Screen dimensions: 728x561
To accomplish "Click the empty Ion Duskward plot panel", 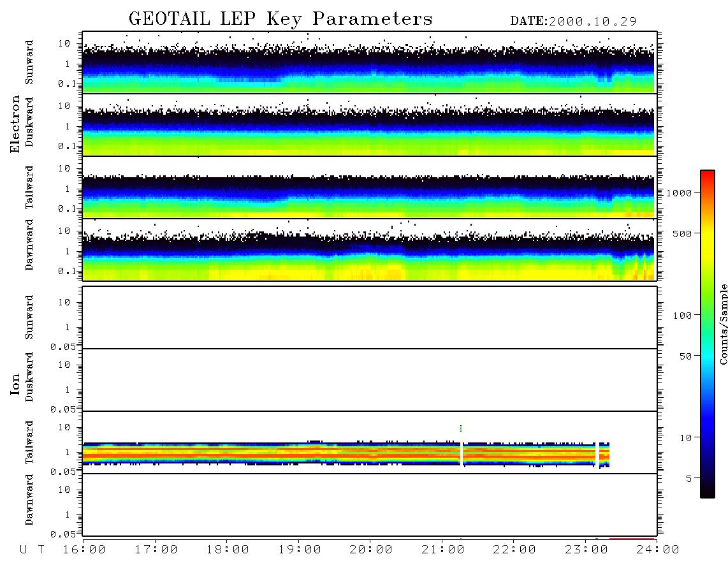I will point(370,380).
